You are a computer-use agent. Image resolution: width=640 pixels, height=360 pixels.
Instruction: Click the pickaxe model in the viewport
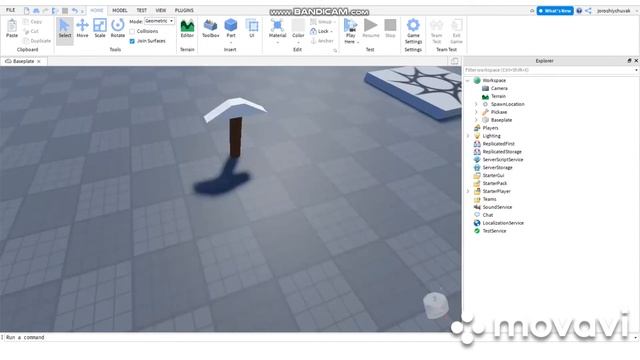coord(235,127)
